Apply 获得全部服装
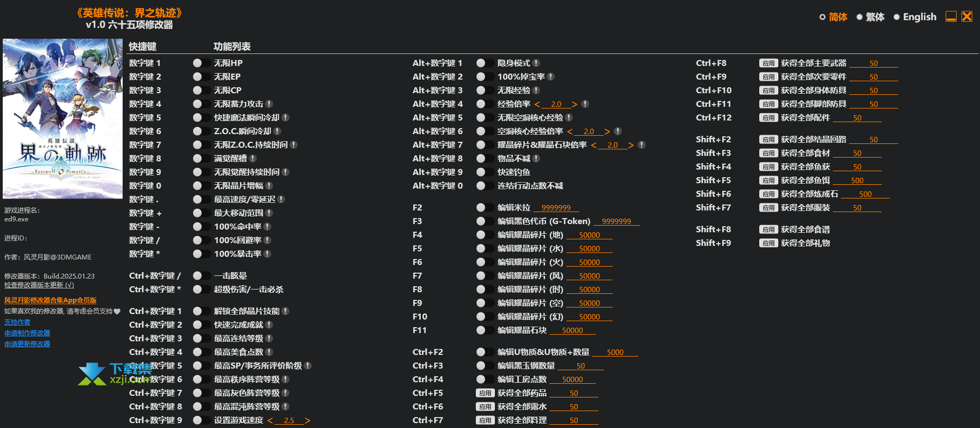980x428 pixels. (x=769, y=207)
